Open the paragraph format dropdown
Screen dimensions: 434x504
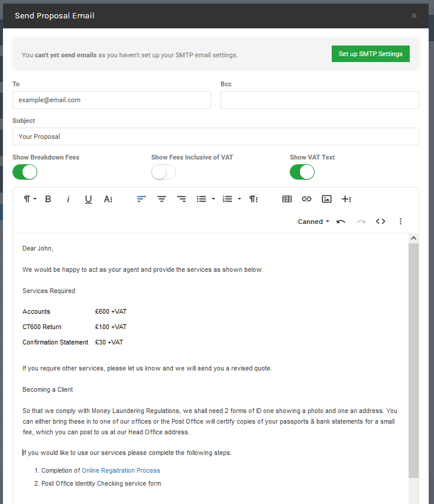(30, 199)
